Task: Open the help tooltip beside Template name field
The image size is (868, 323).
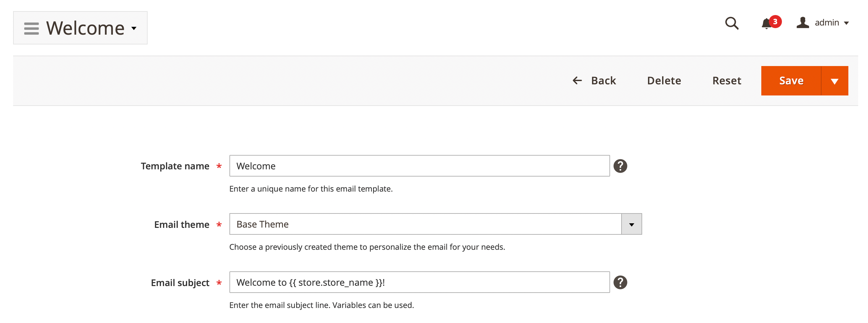Action: pos(621,165)
